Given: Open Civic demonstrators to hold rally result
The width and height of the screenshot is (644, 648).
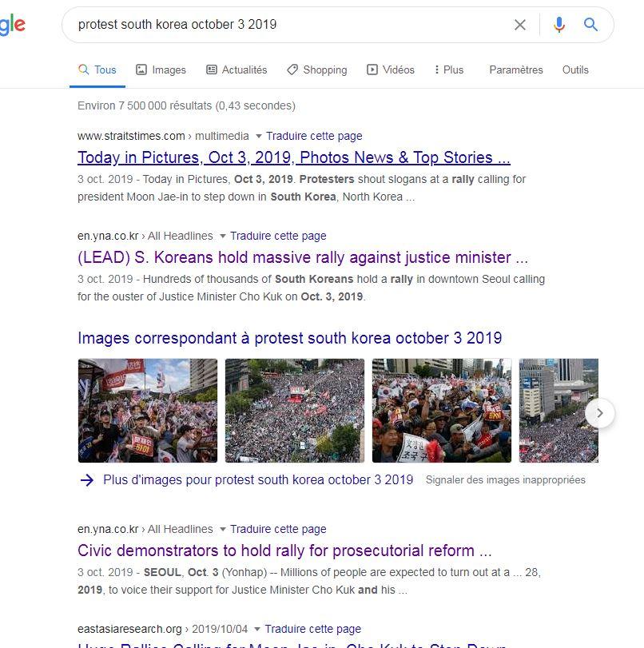Looking at the screenshot, I should pos(284,551).
